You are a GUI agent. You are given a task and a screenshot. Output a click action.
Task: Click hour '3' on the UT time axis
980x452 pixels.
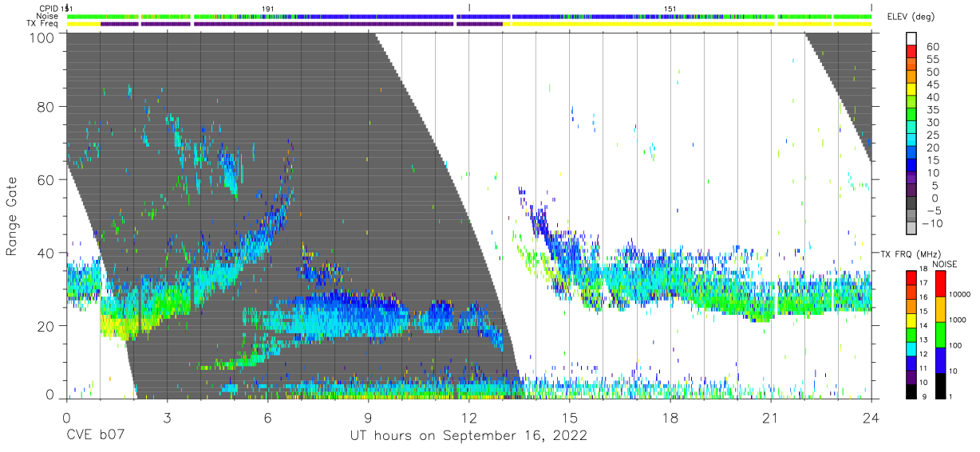coord(167,418)
